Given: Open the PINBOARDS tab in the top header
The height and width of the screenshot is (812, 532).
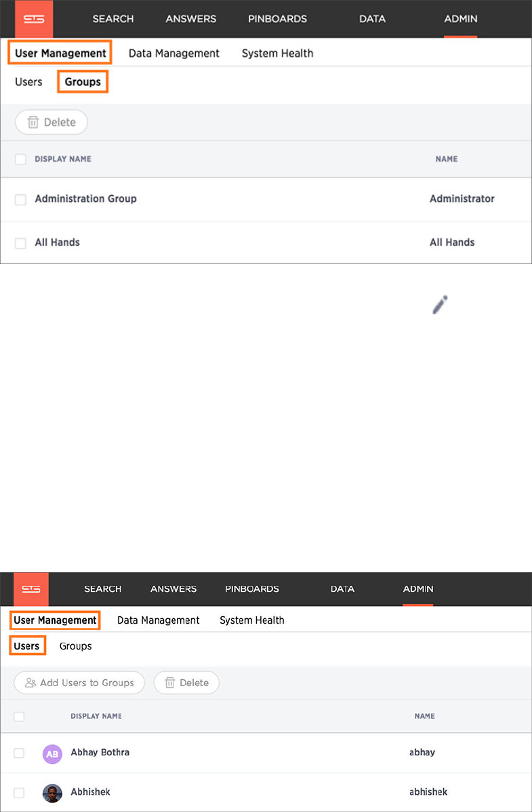Looking at the screenshot, I should point(277,19).
